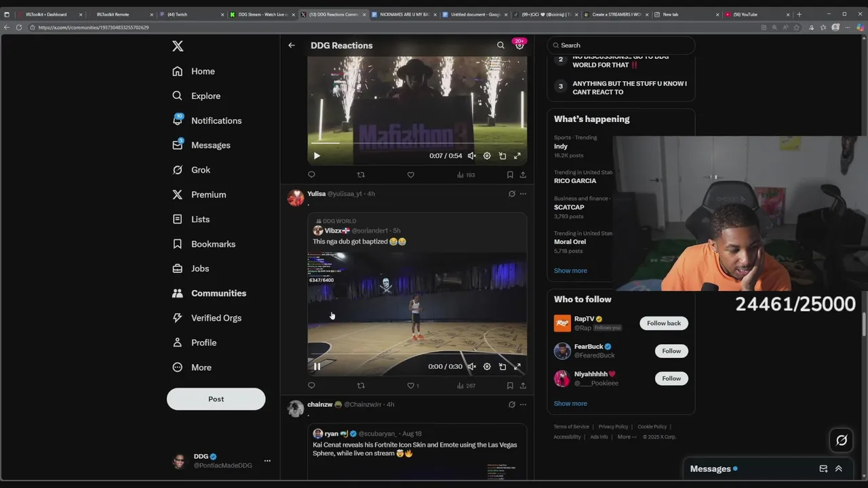This screenshot has width=868, height=488.
Task: Fullscreen the Mafiathon 3 video
Action: pyautogui.click(x=517, y=156)
